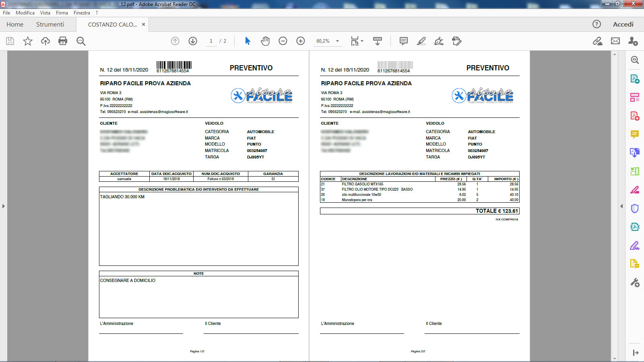Open Create PDF tool in sidebar
644x362 pixels.
pyautogui.click(x=635, y=116)
